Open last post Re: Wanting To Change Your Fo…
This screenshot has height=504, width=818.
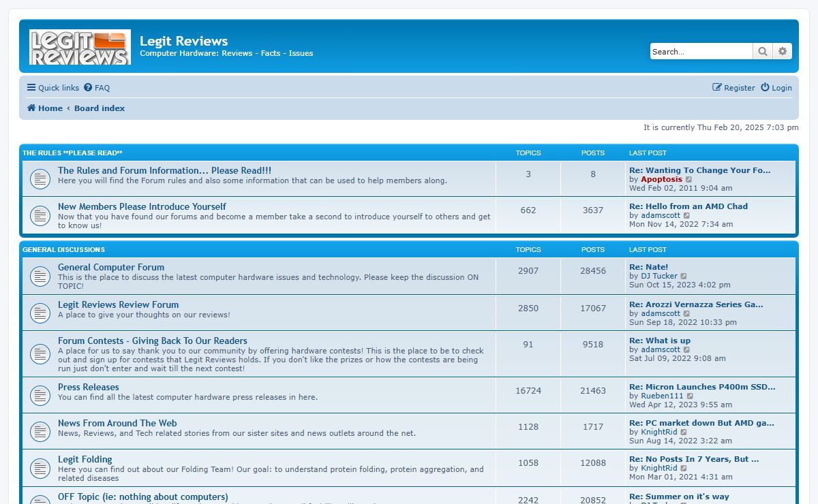click(x=700, y=170)
